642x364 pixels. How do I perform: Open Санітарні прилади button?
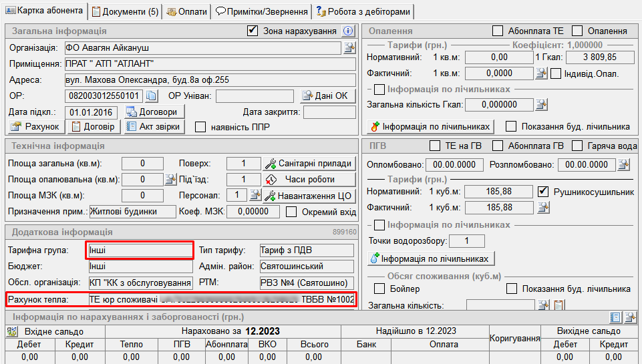pyautogui.click(x=309, y=163)
